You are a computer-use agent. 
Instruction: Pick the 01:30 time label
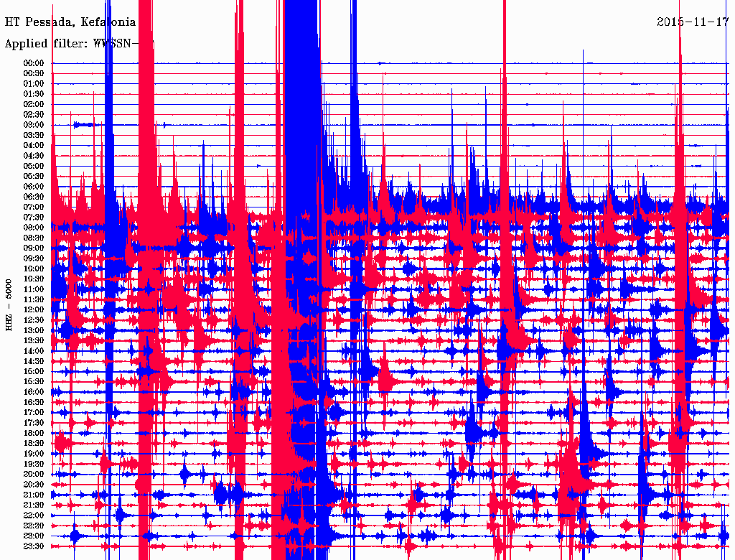34,94
